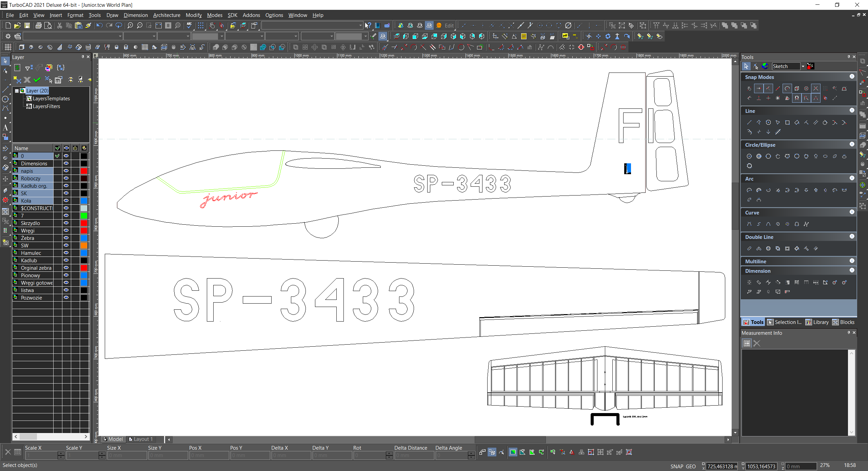The width and height of the screenshot is (868, 471).
Task: Click the Print icon in toolbar
Action: point(39,25)
